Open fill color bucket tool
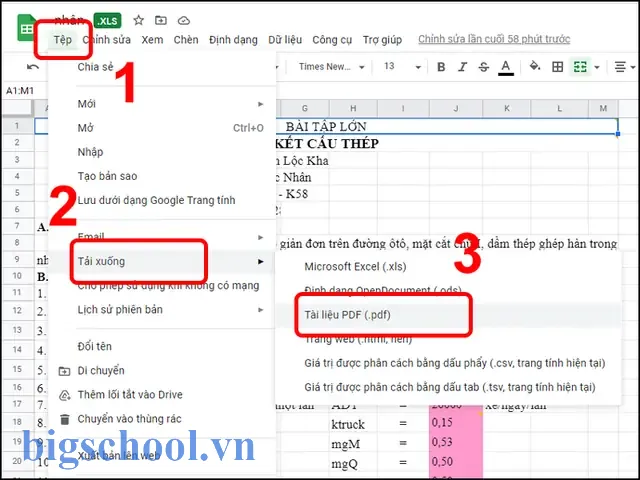This screenshot has width=640, height=480. [x=535, y=66]
